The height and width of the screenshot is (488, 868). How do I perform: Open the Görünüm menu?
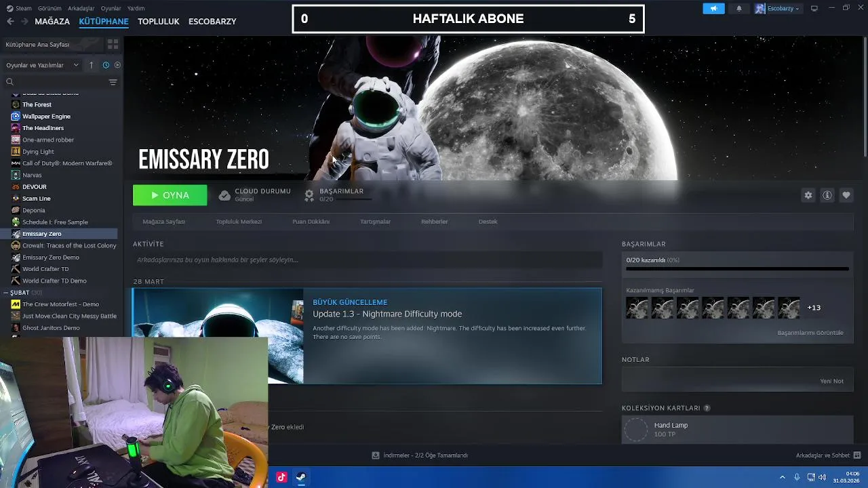pos(50,8)
